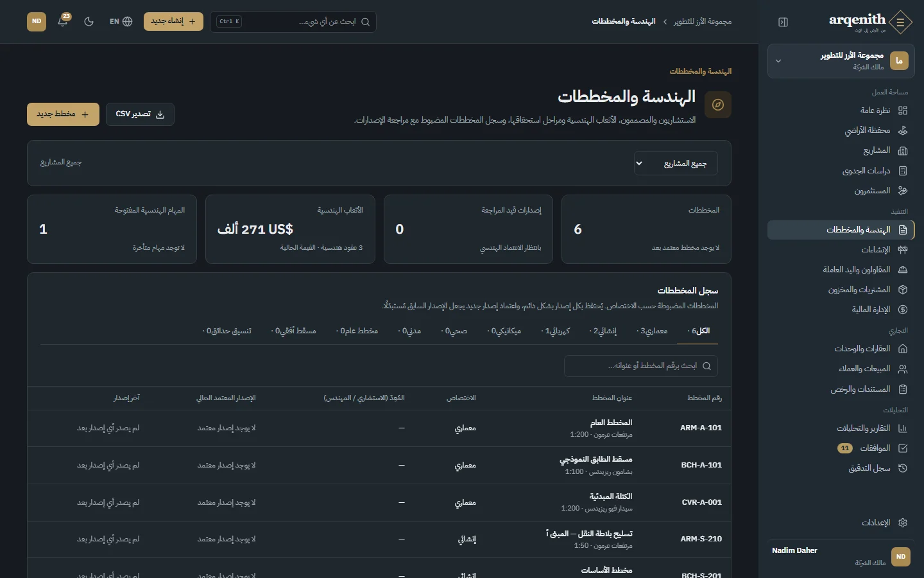Screen dimensions: 924x578
Task: Open المبيعات والعملاء in the sidebar
Action: [841, 369]
